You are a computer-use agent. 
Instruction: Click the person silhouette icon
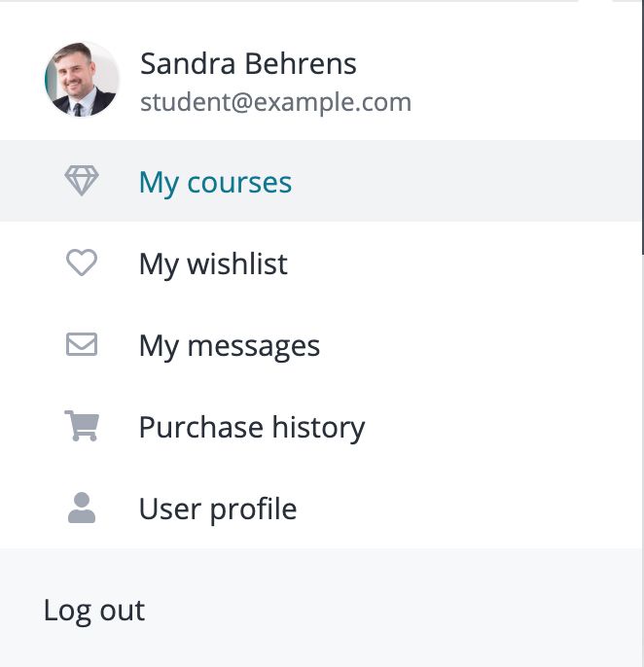(82, 508)
